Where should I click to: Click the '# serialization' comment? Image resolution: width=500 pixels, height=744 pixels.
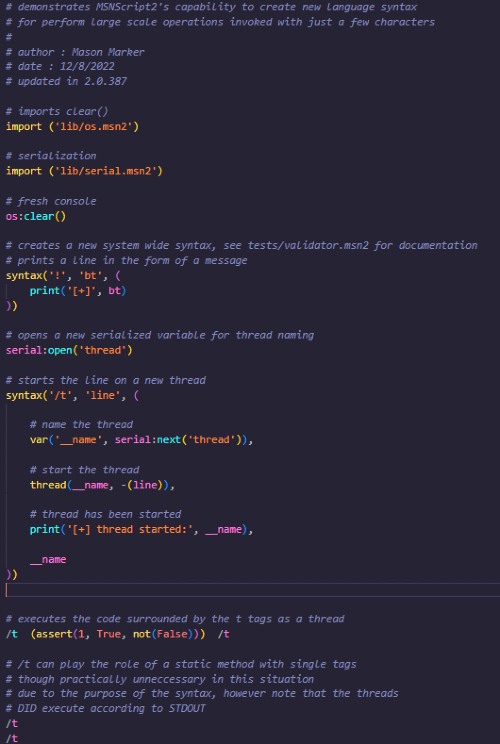(x=51, y=156)
